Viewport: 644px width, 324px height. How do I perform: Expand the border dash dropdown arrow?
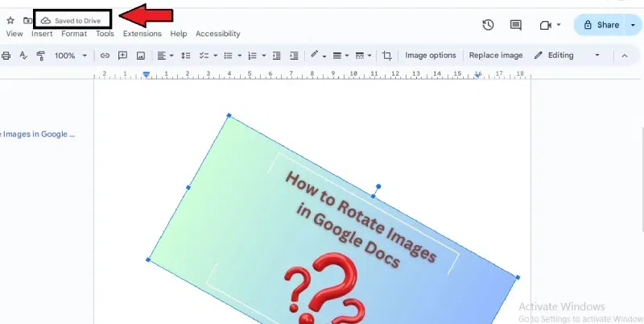pyautogui.click(x=369, y=56)
